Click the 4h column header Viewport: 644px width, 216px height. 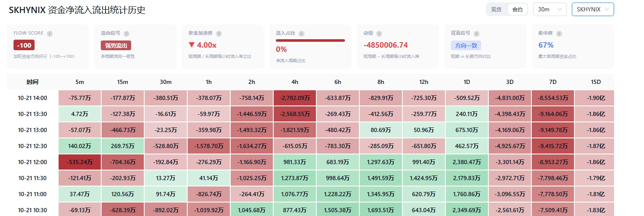[295, 82]
